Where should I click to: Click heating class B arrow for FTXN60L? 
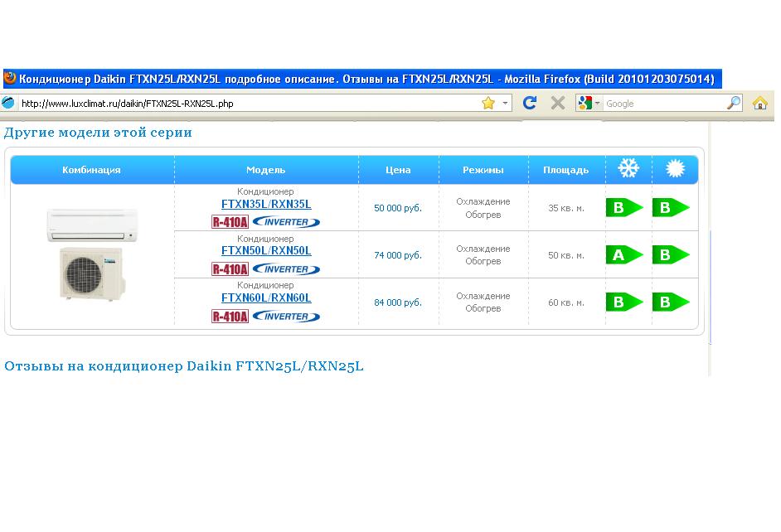tap(671, 302)
